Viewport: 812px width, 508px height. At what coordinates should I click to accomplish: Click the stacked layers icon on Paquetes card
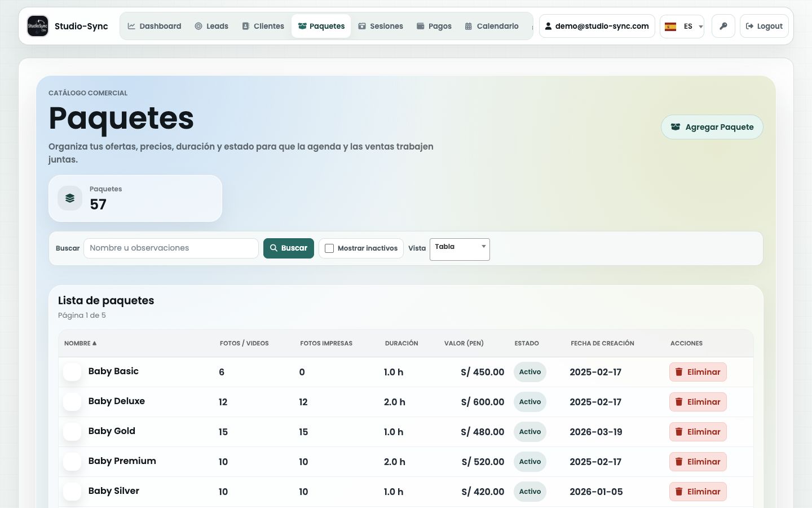pyautogui.click(x=70, y=198)
